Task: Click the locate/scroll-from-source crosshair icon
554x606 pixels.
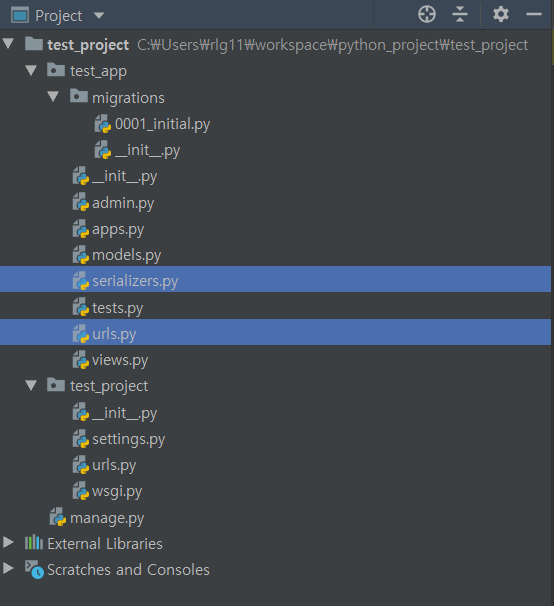Action: point(427,15)
